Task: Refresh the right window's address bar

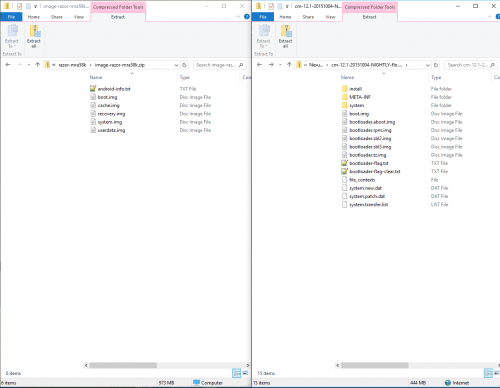Action: coord(436,65)
